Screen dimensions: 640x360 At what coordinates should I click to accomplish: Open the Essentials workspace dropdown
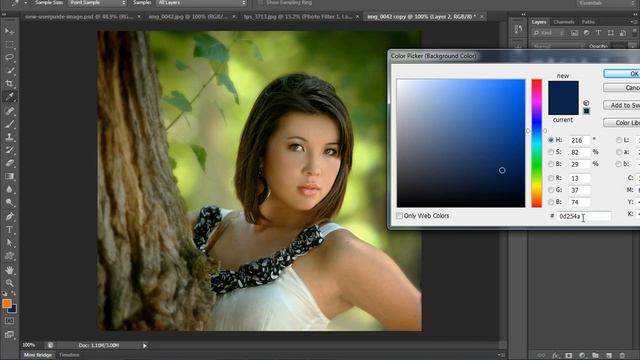[x=607, y=3]
